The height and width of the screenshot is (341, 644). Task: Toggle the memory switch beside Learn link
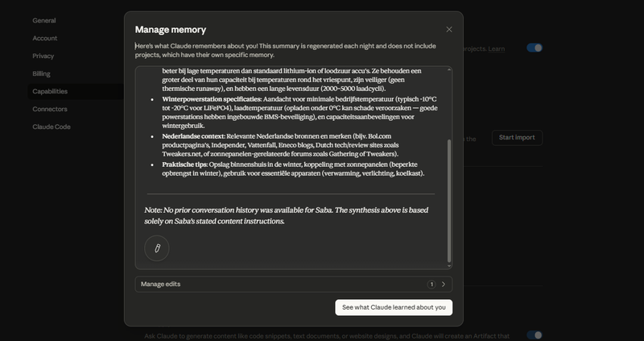535,48
